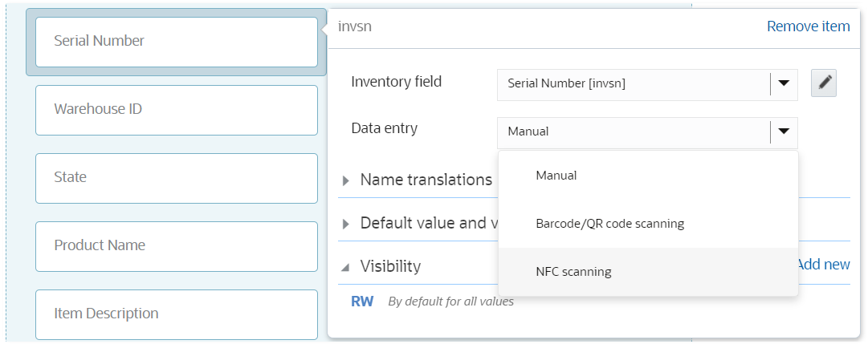Select Manual data entry option
The width and height of the screenshot is (868, 344).
pos(556,175)
